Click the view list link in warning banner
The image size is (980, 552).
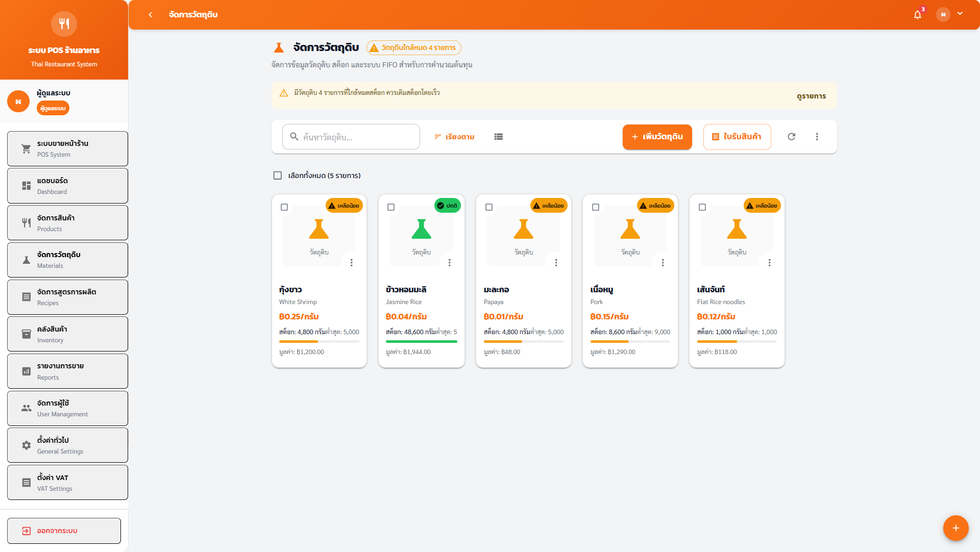tap(811, 96)
